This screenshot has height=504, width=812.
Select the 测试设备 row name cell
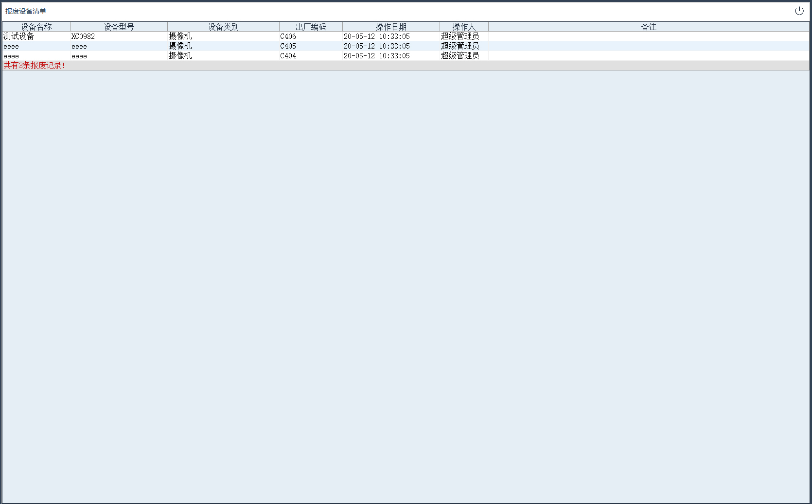(x=19, y=36)
